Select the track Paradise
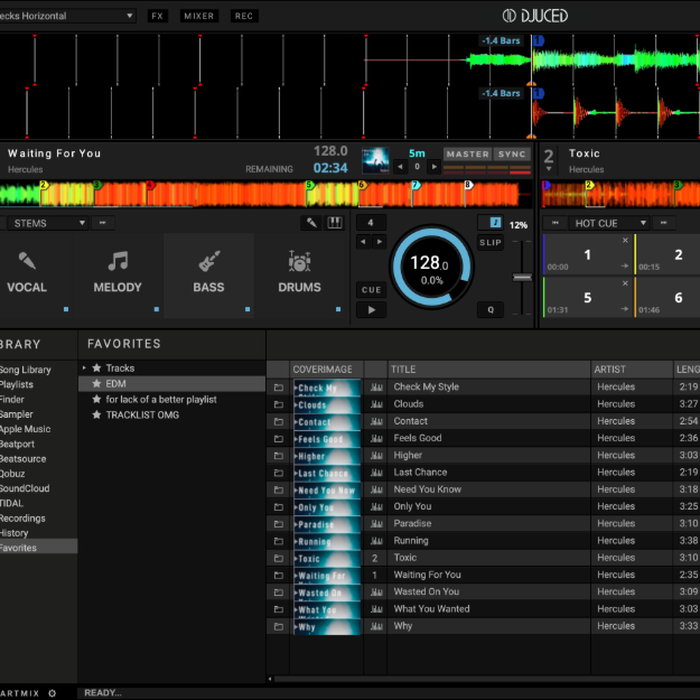The width and height of the screenshot is (700, 700). pyautogui.click(x=412, y=523)
